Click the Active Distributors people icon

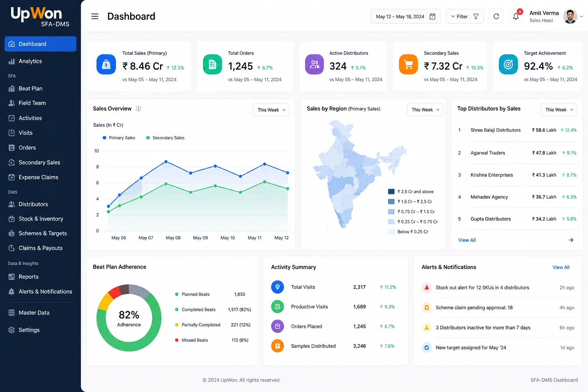pyautogui.click(x=314, y=64)
